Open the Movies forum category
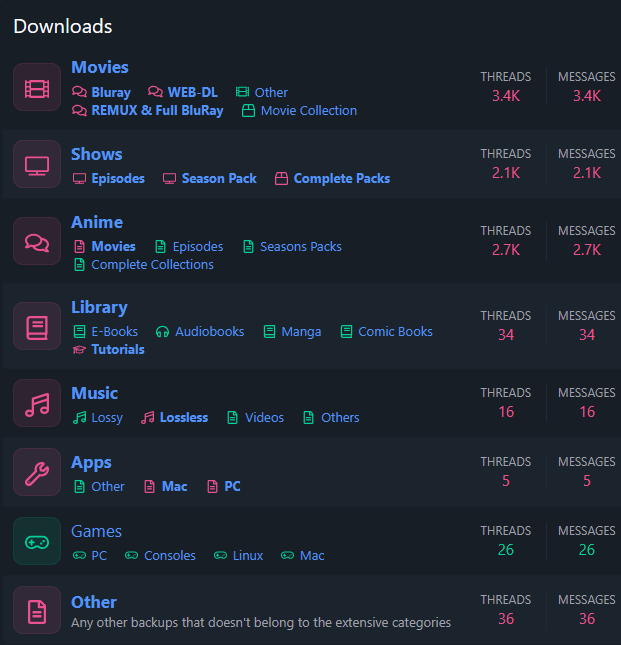This screenshot has height=645, width=621. [x=100, y=67]
